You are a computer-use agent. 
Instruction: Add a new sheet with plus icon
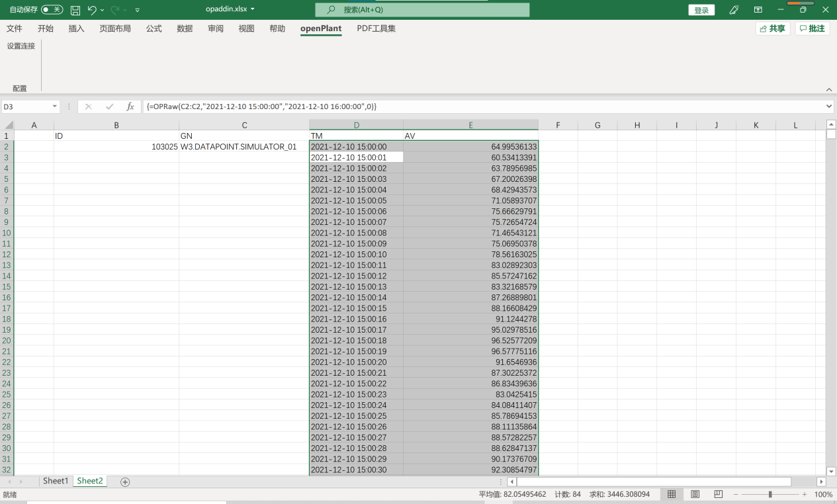(125, 482)
